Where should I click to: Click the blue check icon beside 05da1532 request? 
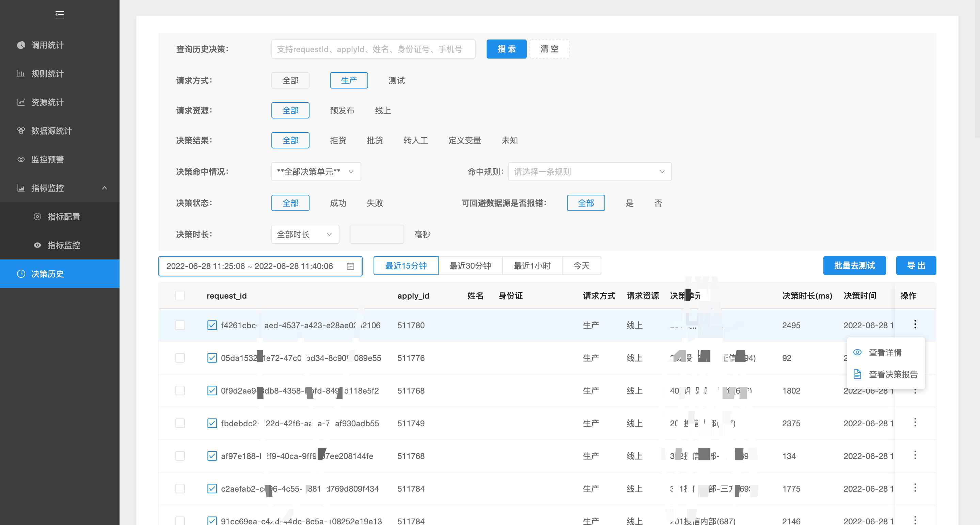212,358
